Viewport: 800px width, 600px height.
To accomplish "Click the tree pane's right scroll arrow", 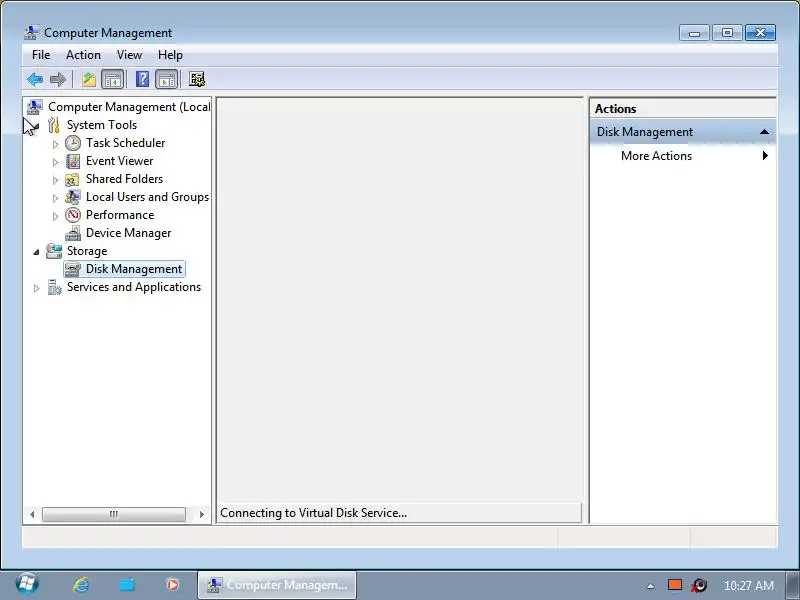I will point(202,514).
